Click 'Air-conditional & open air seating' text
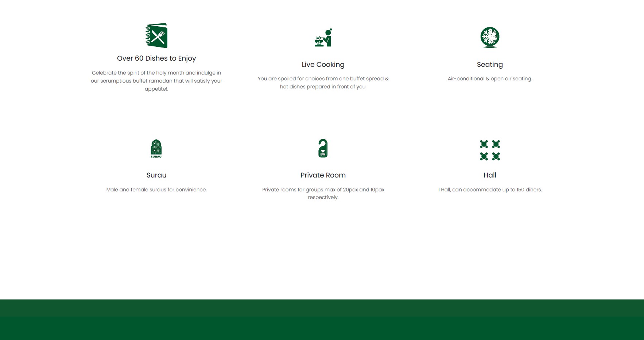Viewport: 644px width, 340px height. (490, 79)
